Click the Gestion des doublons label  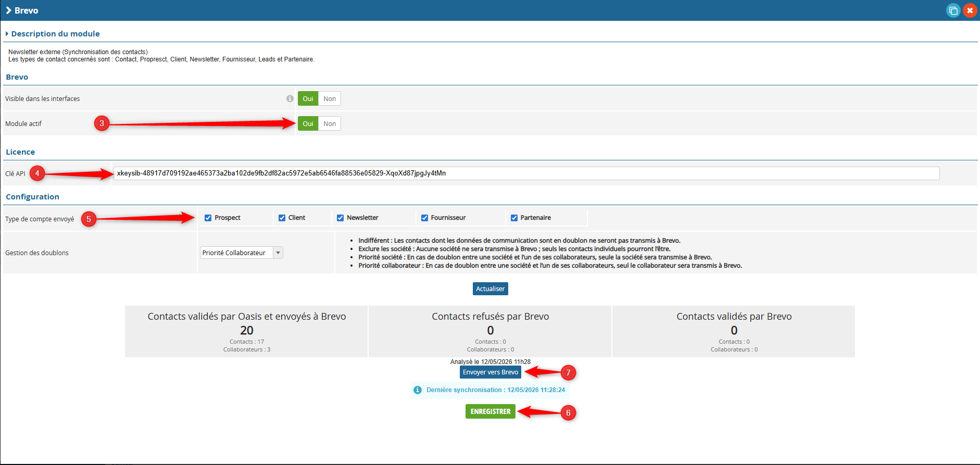click(x=37, y=253)
